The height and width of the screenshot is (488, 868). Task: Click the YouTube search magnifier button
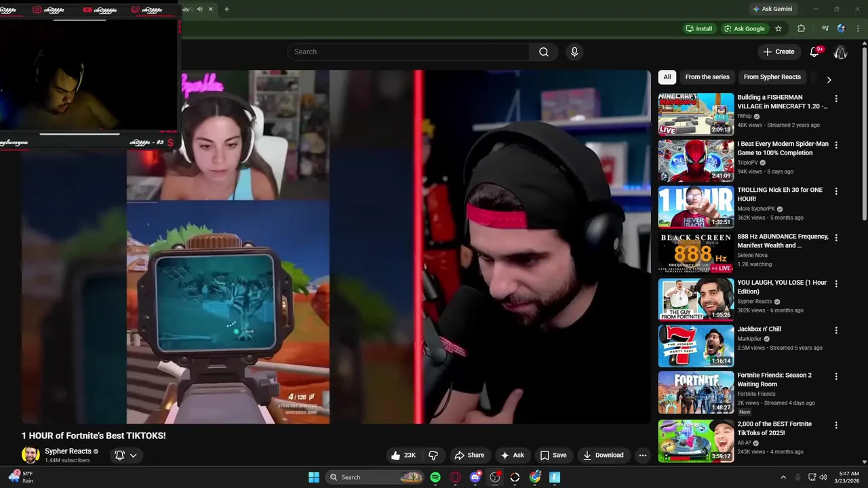544,52
